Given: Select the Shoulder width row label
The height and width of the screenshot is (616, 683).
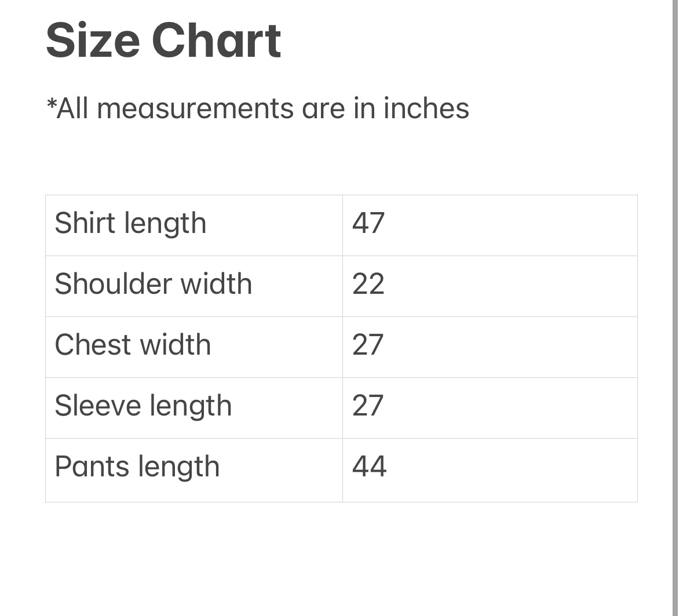Looking at the screenshot, I should pyautogui.click(x=153, y=285).
